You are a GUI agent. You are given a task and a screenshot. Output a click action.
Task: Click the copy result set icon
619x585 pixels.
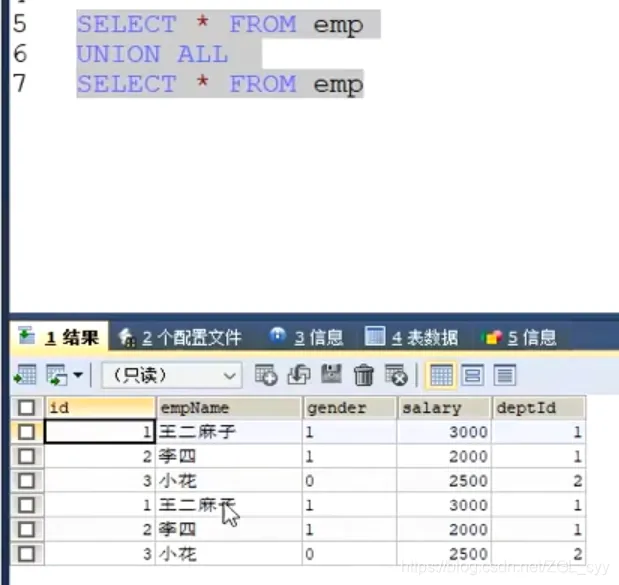(56, 375)
